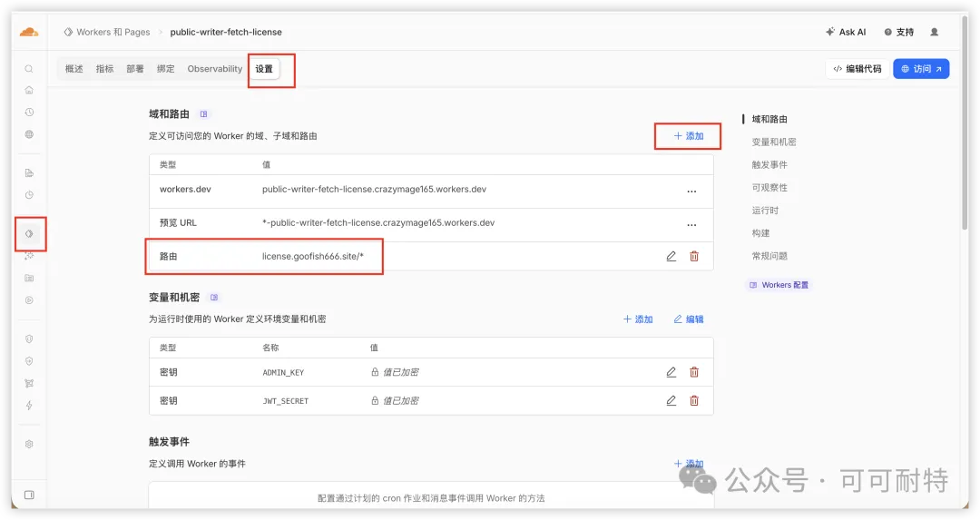Click the Cloudflare logo
980x520 pixels.
[29, 32]
